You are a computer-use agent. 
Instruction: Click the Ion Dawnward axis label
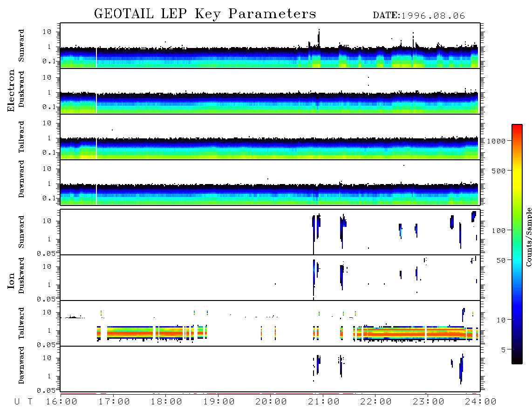[21, 365]
